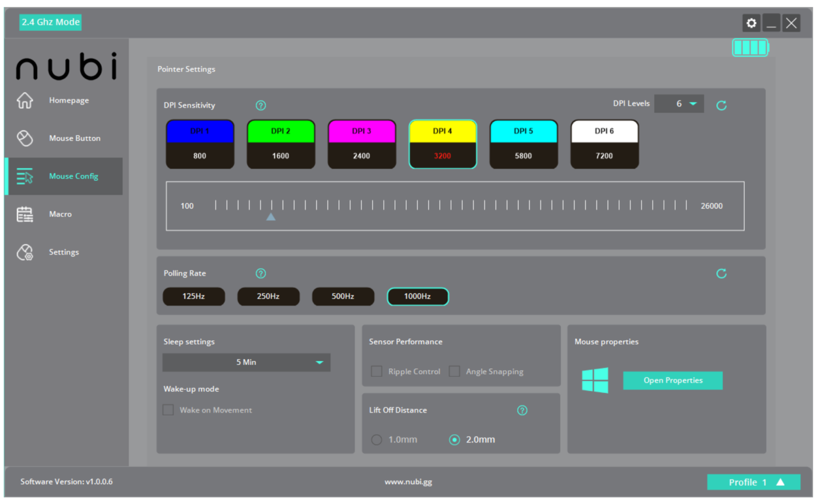Click the Windows logo in Mouse properties

pyautogui.click(x=595, y=381)
